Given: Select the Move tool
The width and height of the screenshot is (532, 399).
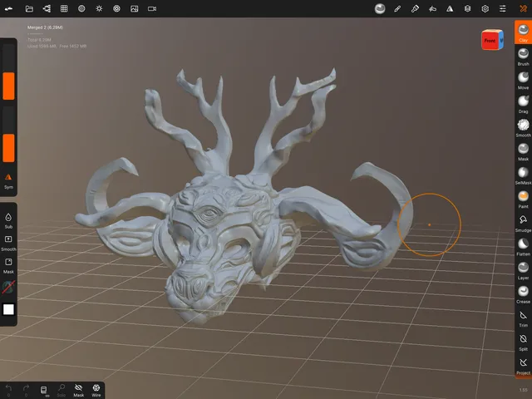Looking at the screenshot, I should [x=523, y=81].
